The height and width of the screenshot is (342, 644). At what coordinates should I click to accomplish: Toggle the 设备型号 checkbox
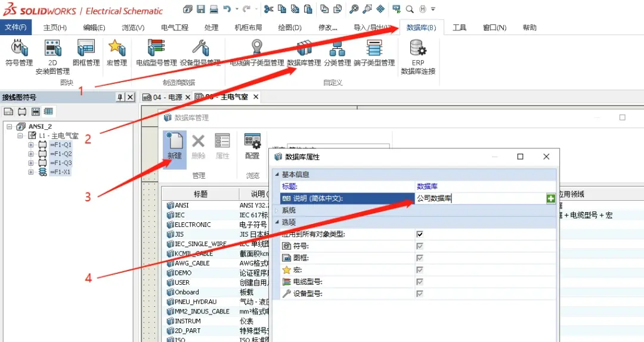(x=419, y=294)
